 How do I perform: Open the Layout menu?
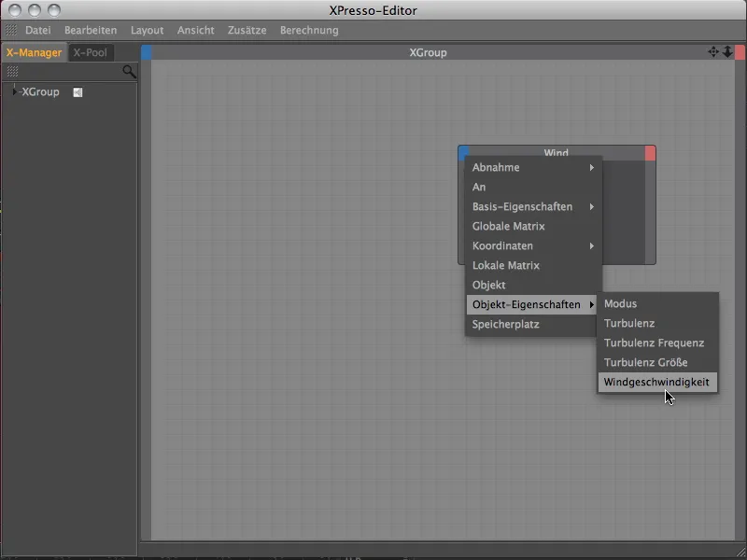(x=148, y=30)
